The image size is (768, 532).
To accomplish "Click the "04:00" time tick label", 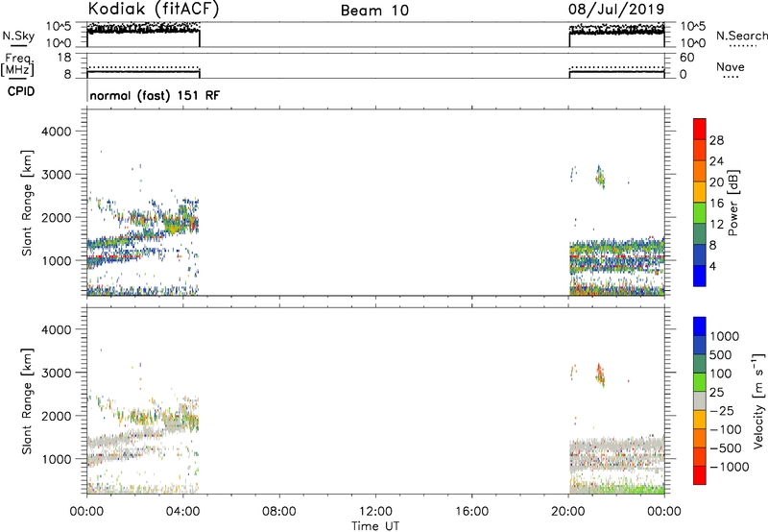I will pos(182,512).
